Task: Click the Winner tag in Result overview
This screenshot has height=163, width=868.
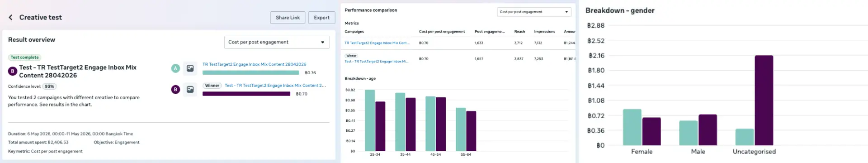Action: (212, 85)
